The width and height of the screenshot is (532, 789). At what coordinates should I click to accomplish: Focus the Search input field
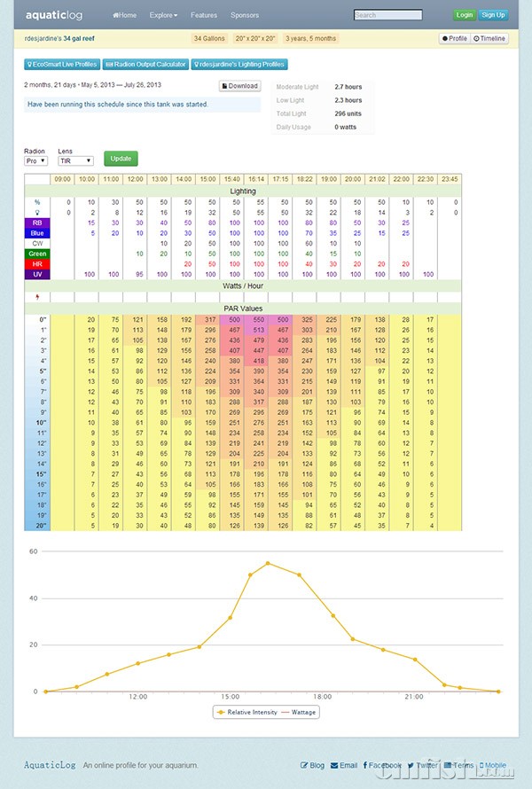[387, 15]
